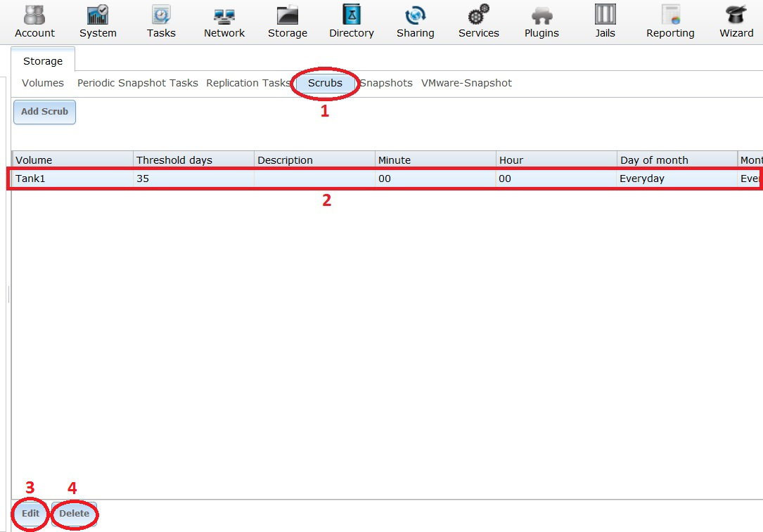
Task: Open the Services gears icon
Action: [478, 15]
